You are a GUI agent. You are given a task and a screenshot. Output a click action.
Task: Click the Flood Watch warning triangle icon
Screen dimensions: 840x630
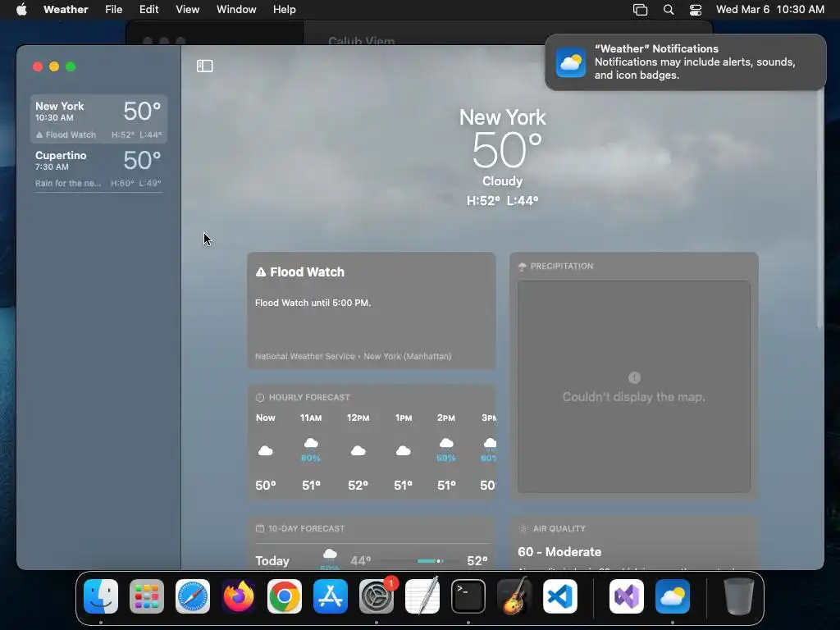click(261, 272)
